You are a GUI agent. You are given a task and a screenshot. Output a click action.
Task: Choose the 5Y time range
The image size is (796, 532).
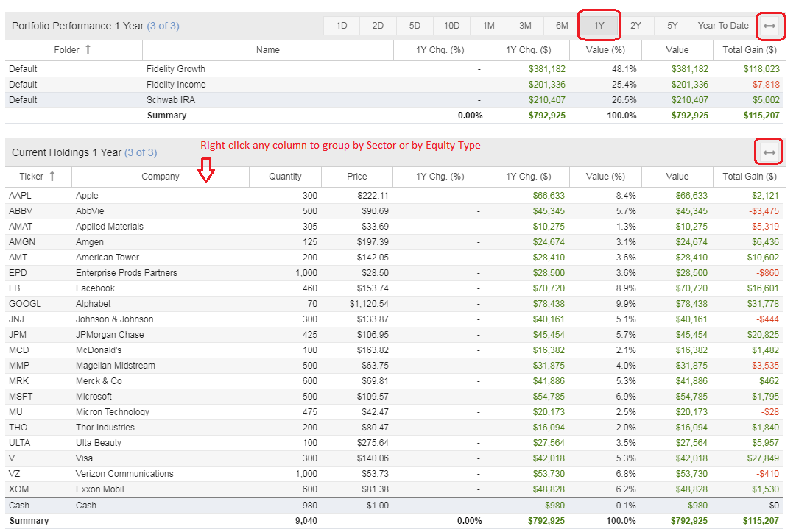point(672,26)
